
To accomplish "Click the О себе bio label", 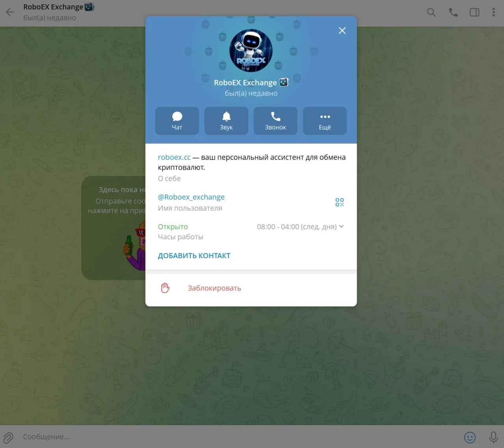I will coord(169,178).
